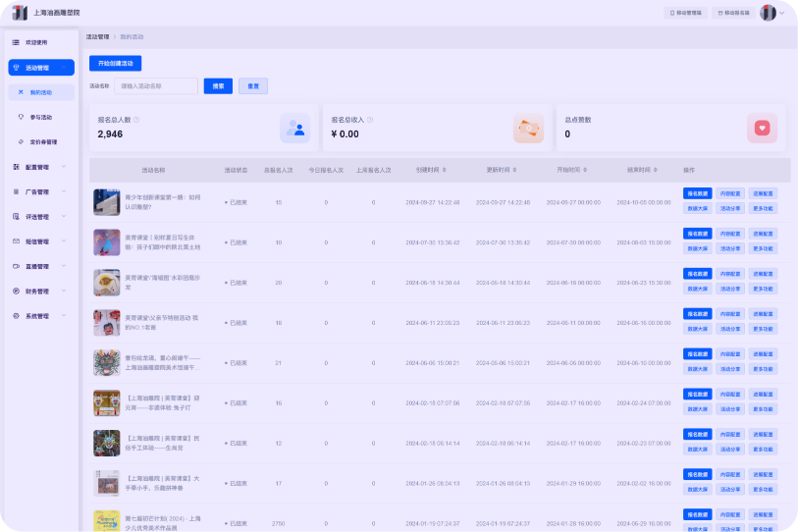Click the 开始创建活动 button

pyautogui.click(x=116, y=63)
